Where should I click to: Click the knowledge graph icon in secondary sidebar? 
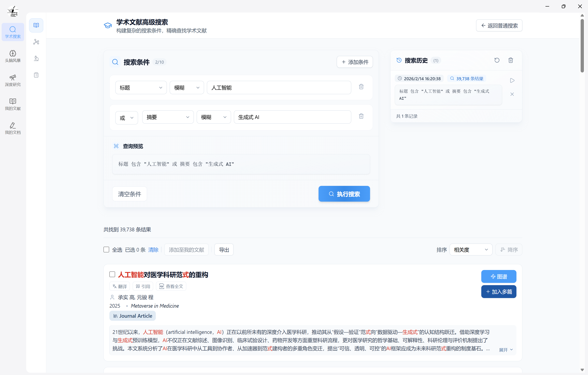pos(36,42)
